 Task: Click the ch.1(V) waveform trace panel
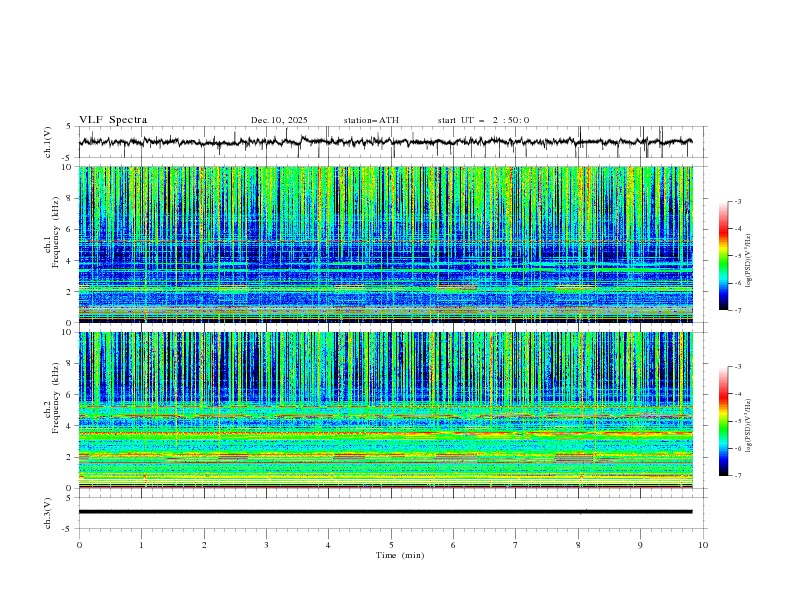point(391,142)
